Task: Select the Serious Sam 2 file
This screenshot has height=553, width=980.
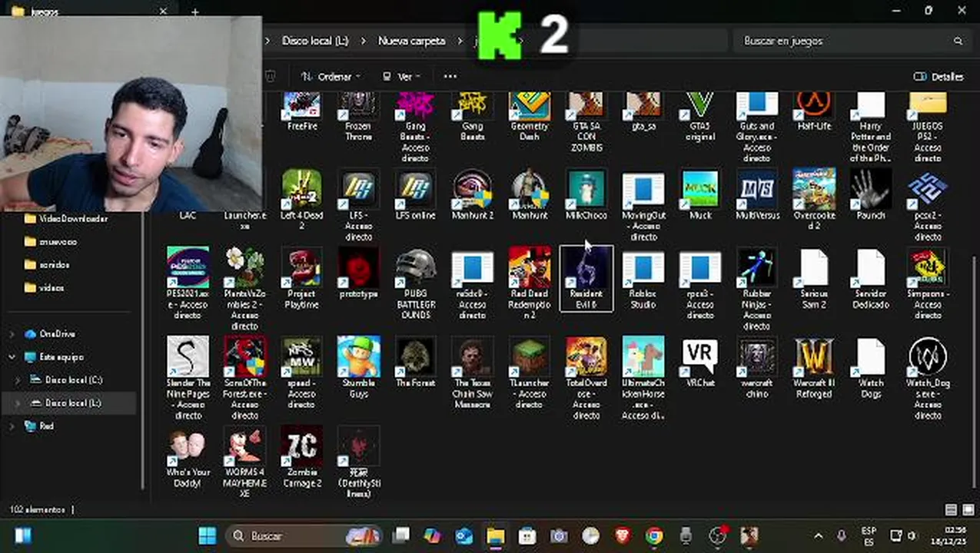Action: pos(813,278)
